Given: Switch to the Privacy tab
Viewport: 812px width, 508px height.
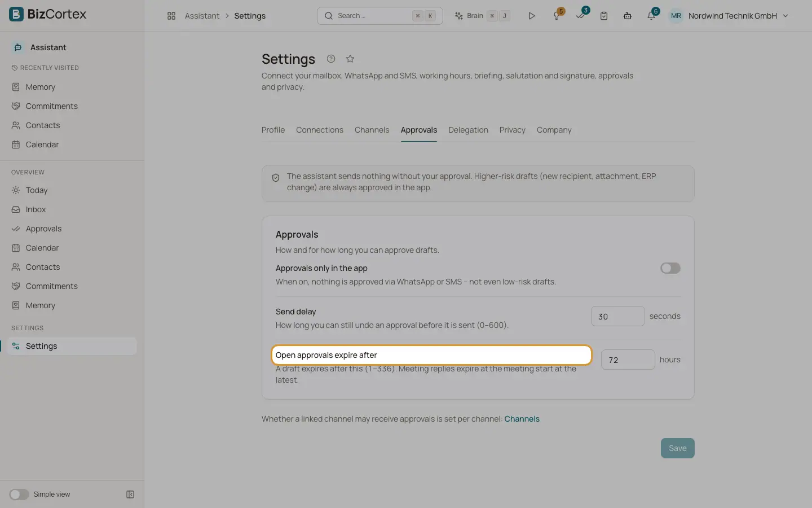Looking at the screenshot, I should [x=512, y=130].
